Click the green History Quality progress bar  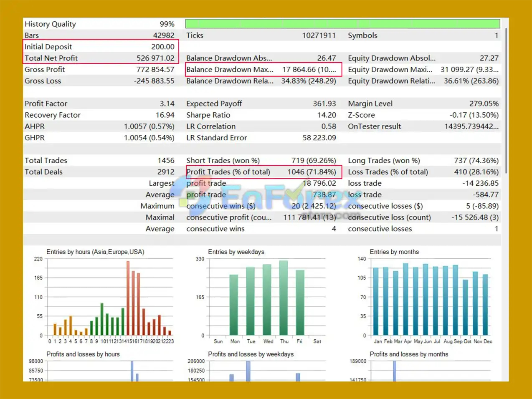342,24
